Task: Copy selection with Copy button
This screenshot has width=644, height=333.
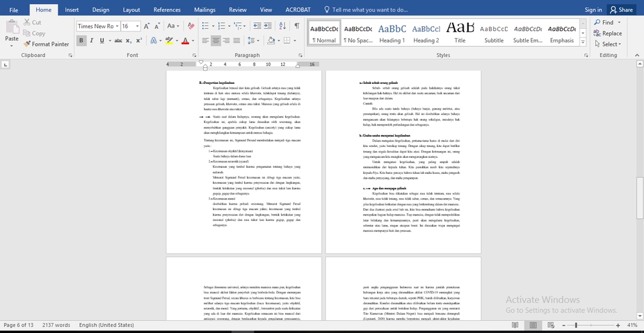Action: (34, 34)
